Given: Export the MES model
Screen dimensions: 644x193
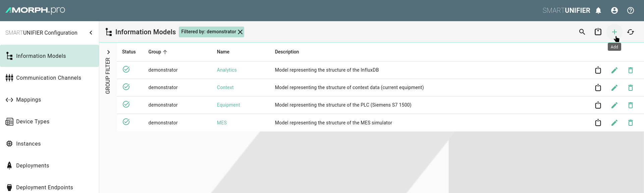Looking at the screenshot, I should click(598, 122).
